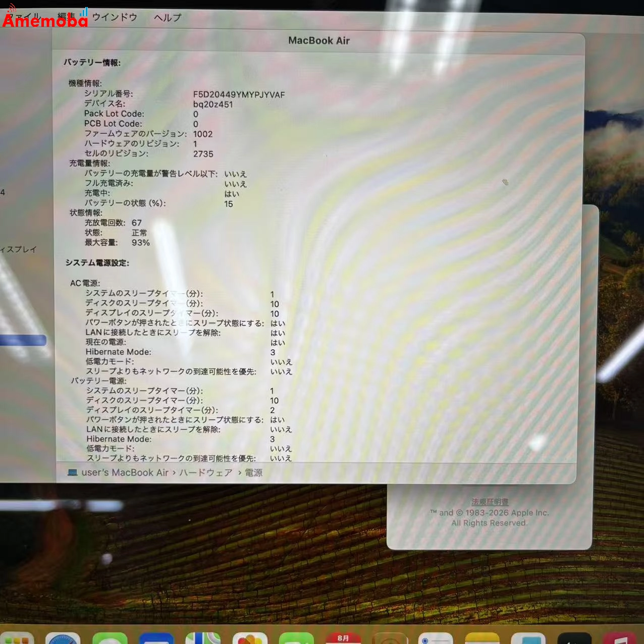
Task: Click the MacBook Air window title
Action: pos(319,40)
